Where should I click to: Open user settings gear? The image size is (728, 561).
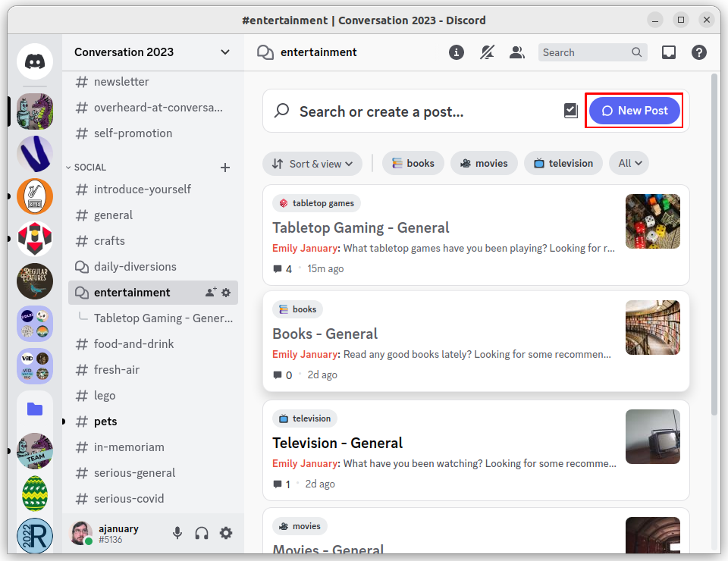226,533
